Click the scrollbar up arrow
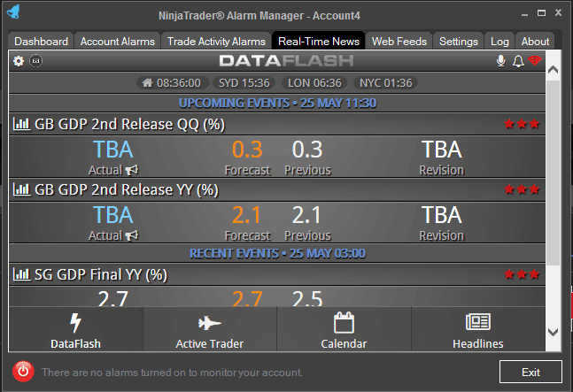This screenshot has width=573, height=392. [x=553, y=69]
